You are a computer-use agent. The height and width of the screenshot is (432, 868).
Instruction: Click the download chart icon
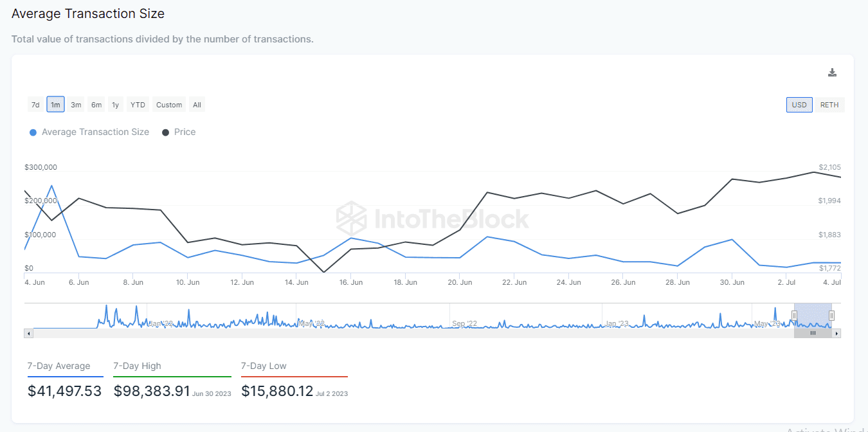coord(832,73)
